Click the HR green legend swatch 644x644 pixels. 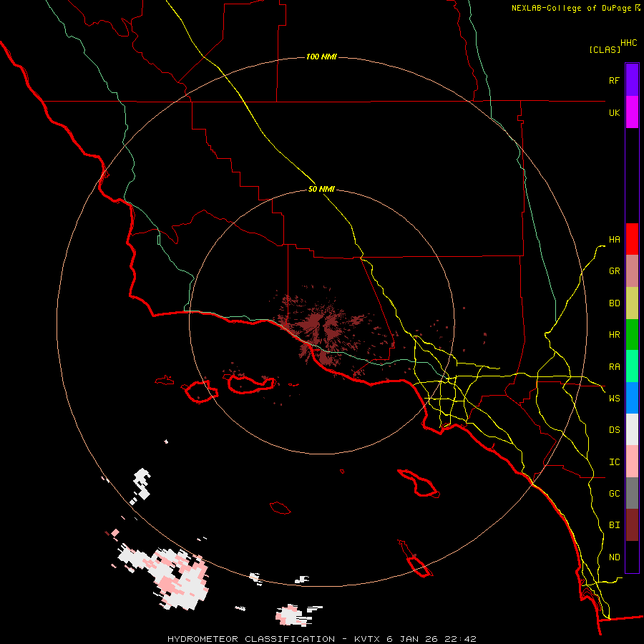click(632, 335)
